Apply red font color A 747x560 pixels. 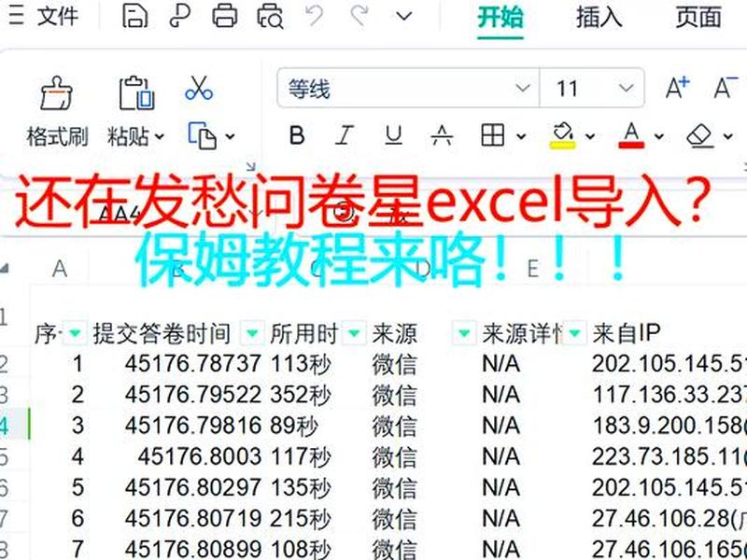(x=631, y=135)
